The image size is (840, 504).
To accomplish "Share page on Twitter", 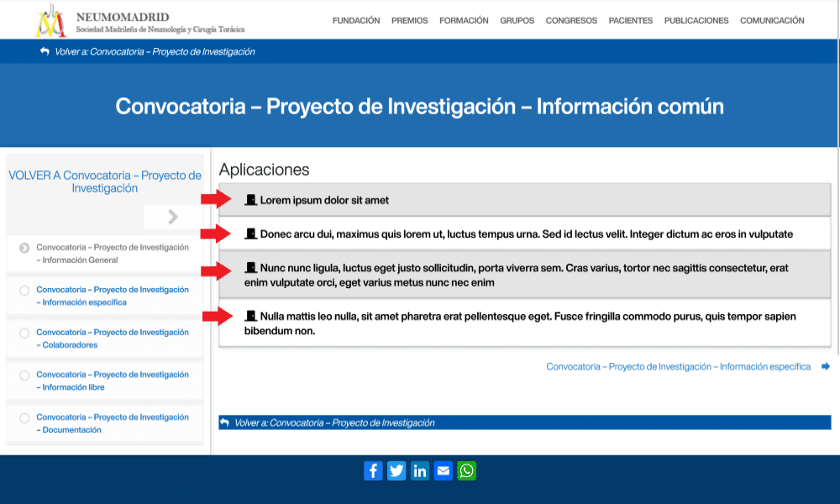I will [396, 470].
